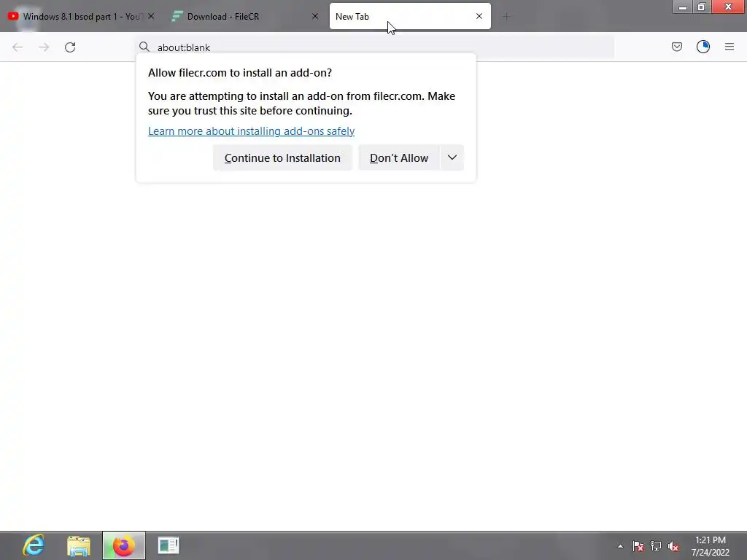
Task: Open a new tab with plus button
Action: click(506, 17)
